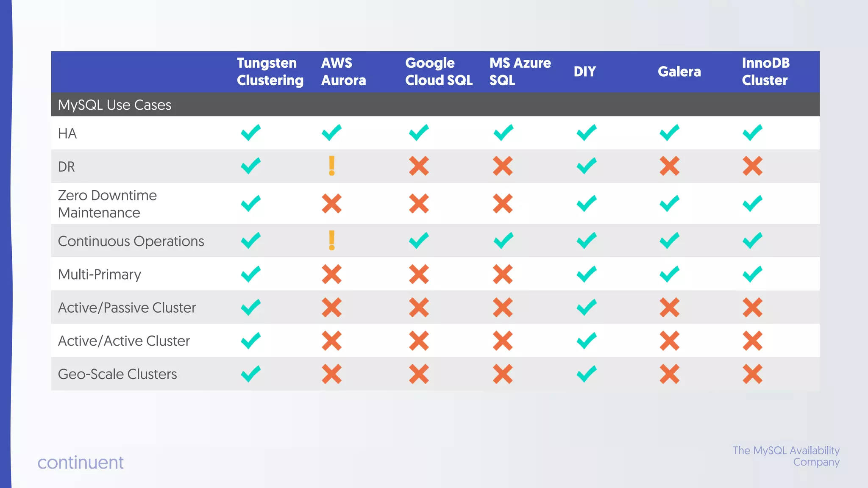
Task: Click the MS Azure SQL Zero Downtime cross
Action: [x=503, y=203]
